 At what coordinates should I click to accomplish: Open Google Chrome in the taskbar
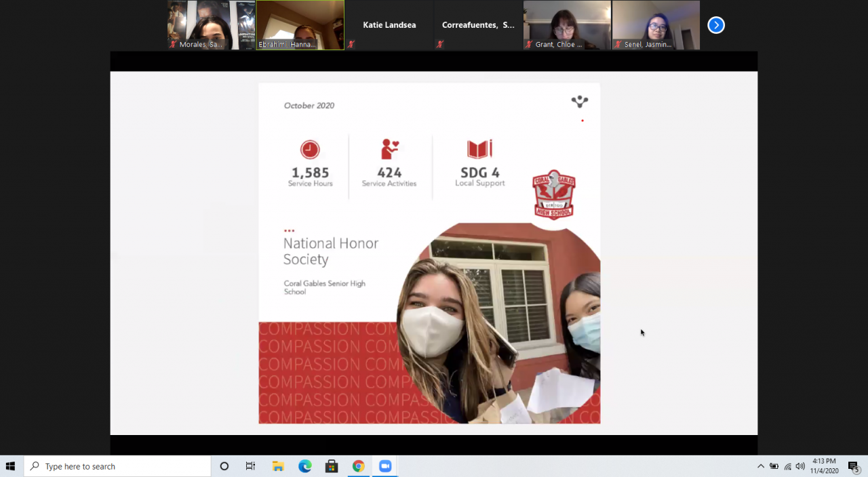pos(358,466)
